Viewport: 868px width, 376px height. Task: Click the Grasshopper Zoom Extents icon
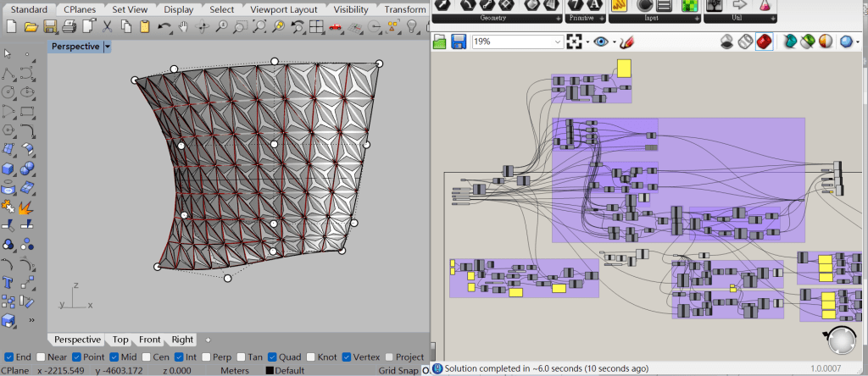coord(574,41)
